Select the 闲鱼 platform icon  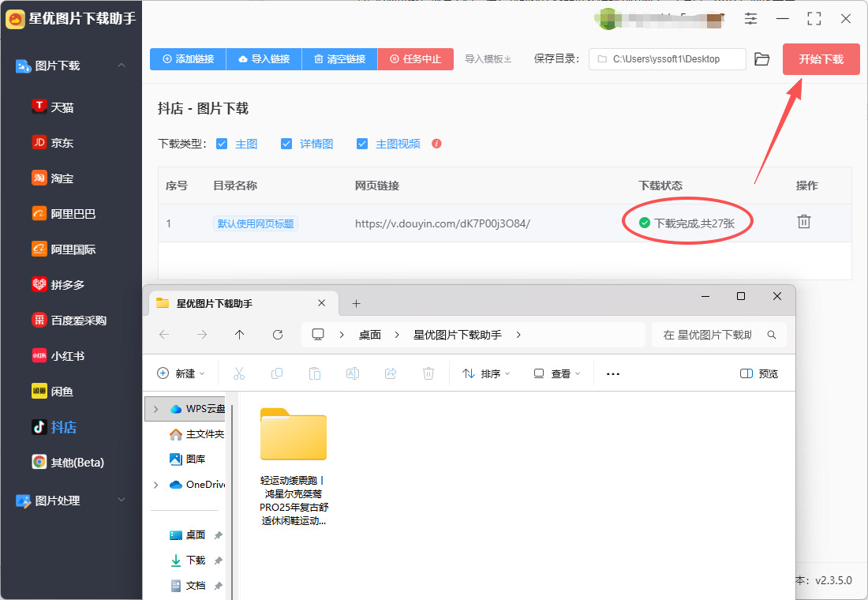[39, 391]
